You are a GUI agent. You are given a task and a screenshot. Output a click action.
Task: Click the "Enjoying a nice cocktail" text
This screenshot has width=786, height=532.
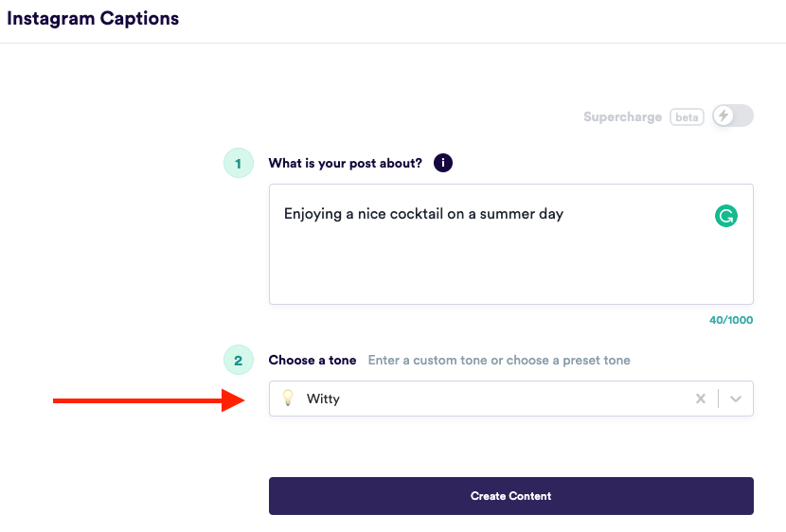[423, 214]
